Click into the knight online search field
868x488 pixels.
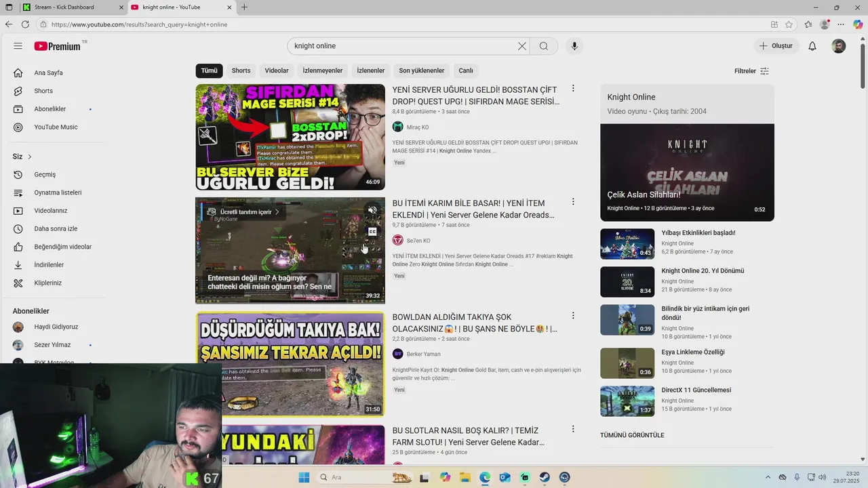coord(403,46)
